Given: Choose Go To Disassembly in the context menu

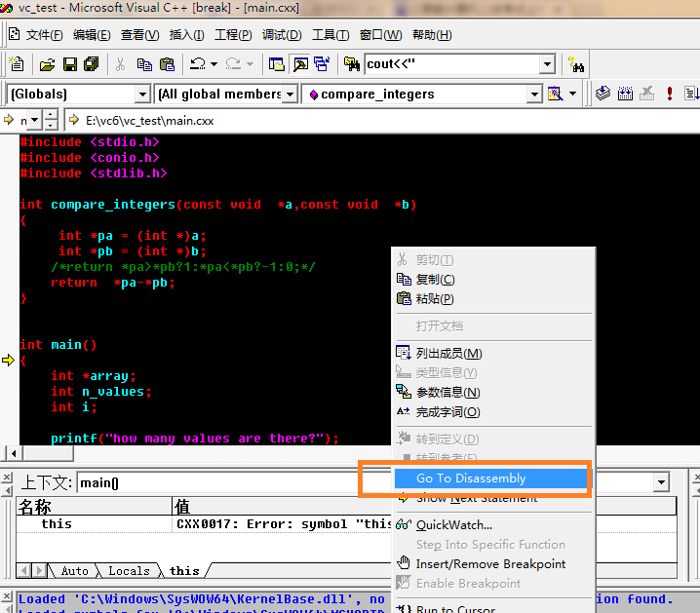Looking at the screenshot, I should click(491, 479).
